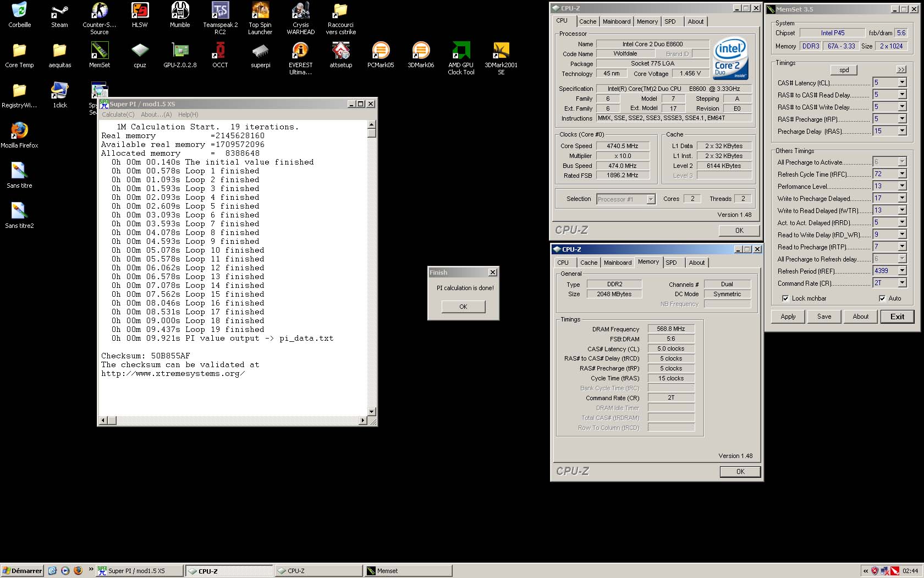
Task: Open the Sans titre2 image file
Action: (19, 216)
